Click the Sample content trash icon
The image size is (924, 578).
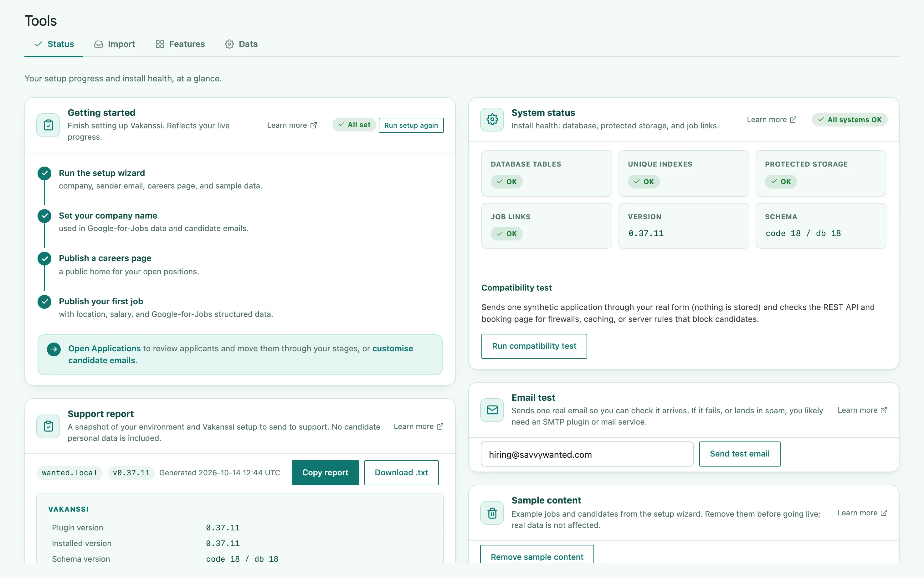pos(492,513)
